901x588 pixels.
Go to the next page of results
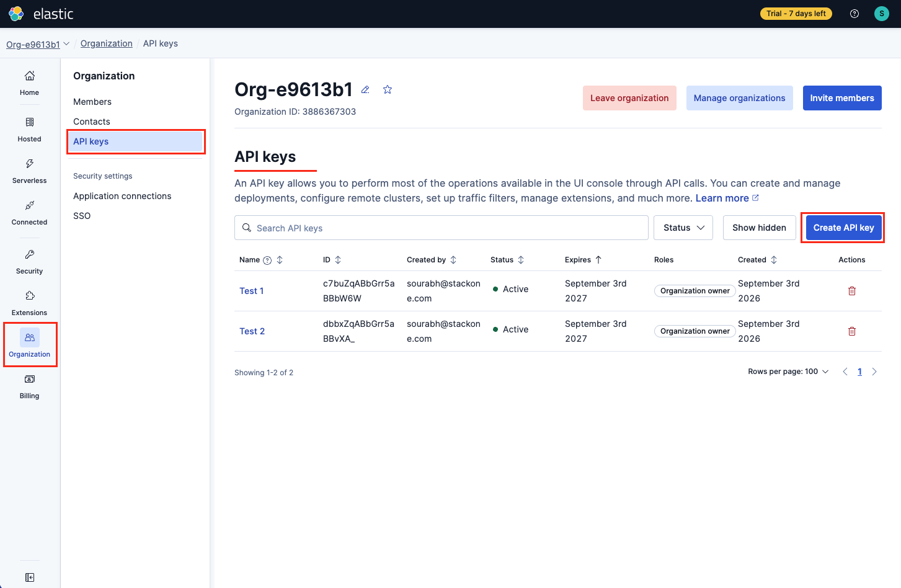tap(874, 372)
